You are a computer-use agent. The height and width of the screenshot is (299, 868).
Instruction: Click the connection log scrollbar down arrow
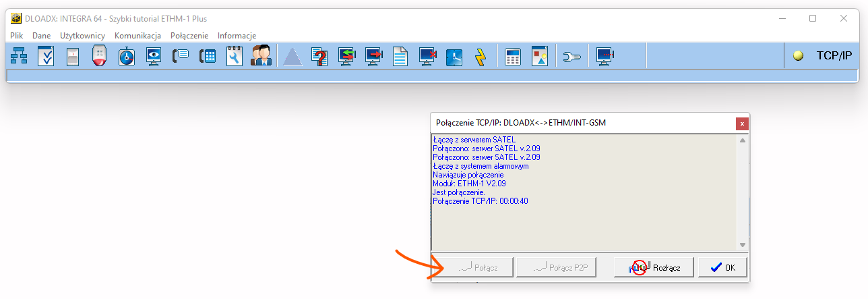(743, 245)
